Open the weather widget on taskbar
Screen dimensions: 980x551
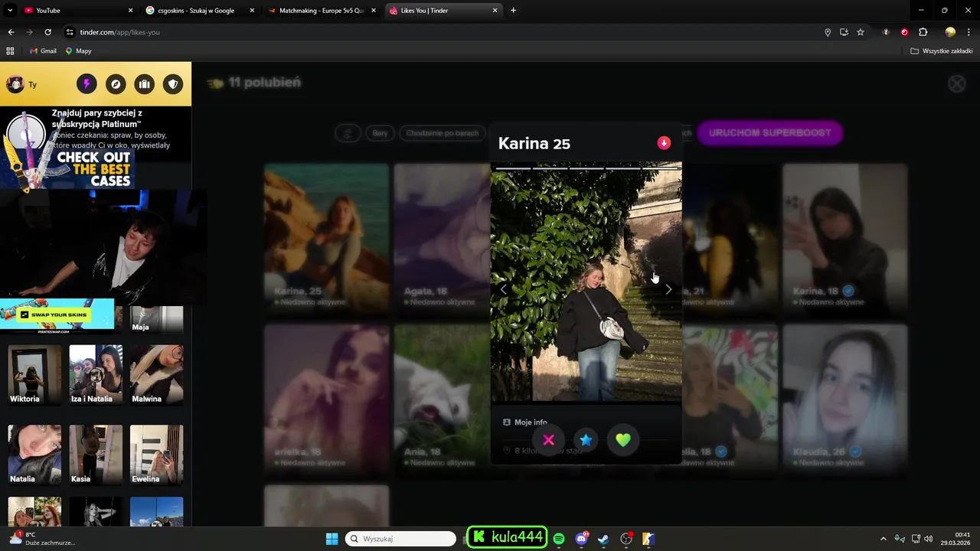tap(42, 539)
